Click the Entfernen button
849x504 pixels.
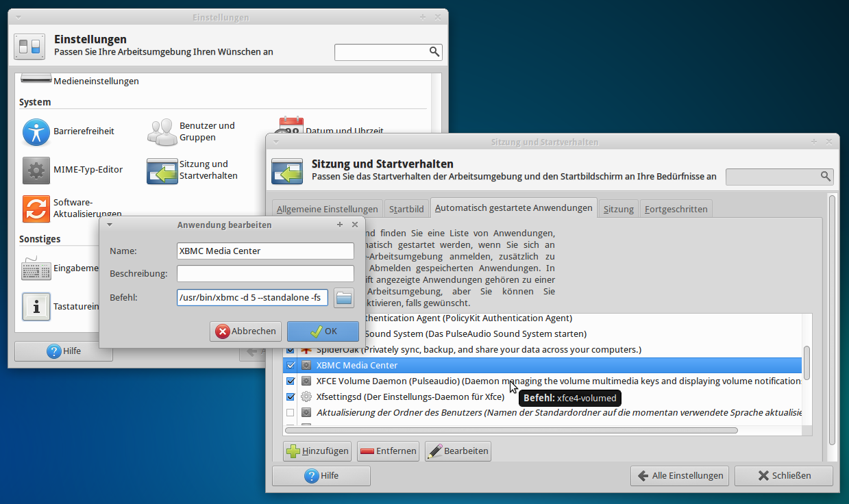388,451
